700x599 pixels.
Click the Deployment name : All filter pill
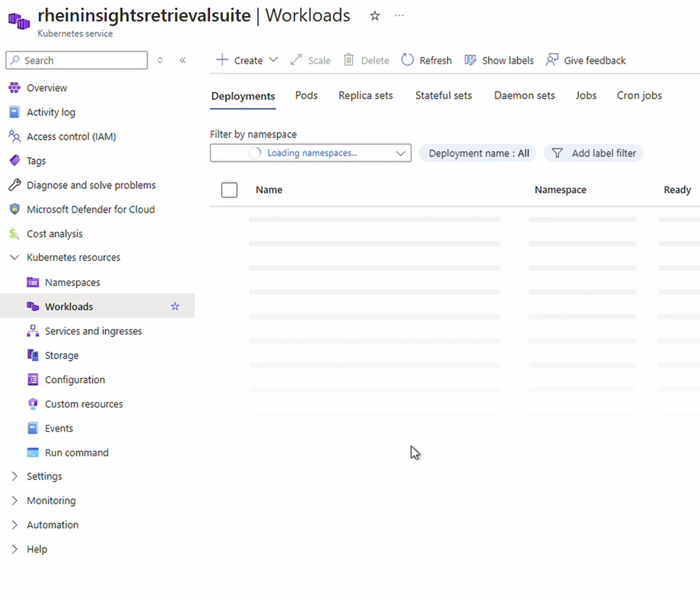click(x=478, y=153)
